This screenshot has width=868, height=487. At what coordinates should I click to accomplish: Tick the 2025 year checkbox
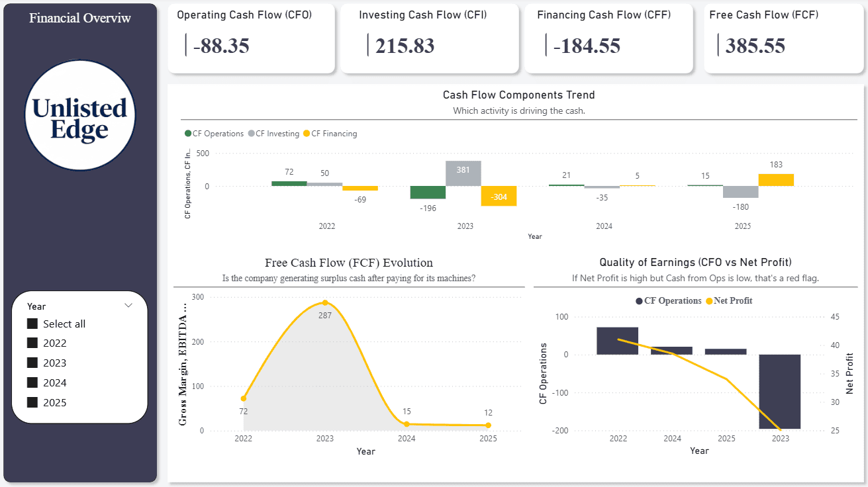tap(32, 402)
